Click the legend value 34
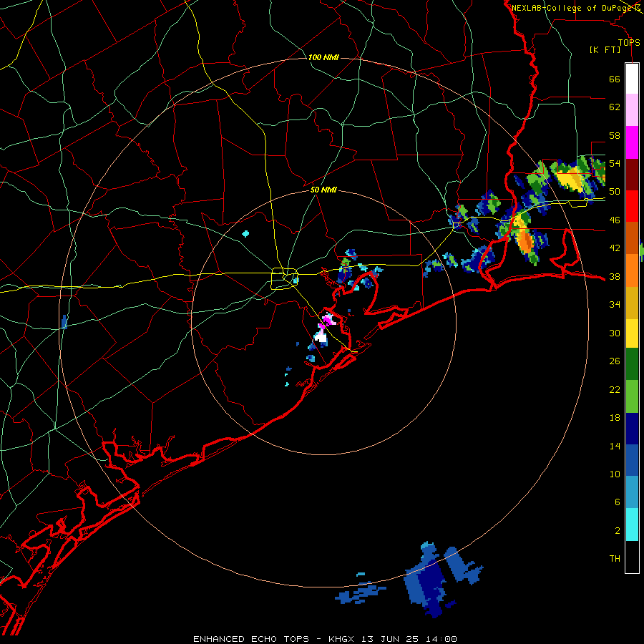Viewport: 644px width, 644px height. pos(615,305)
